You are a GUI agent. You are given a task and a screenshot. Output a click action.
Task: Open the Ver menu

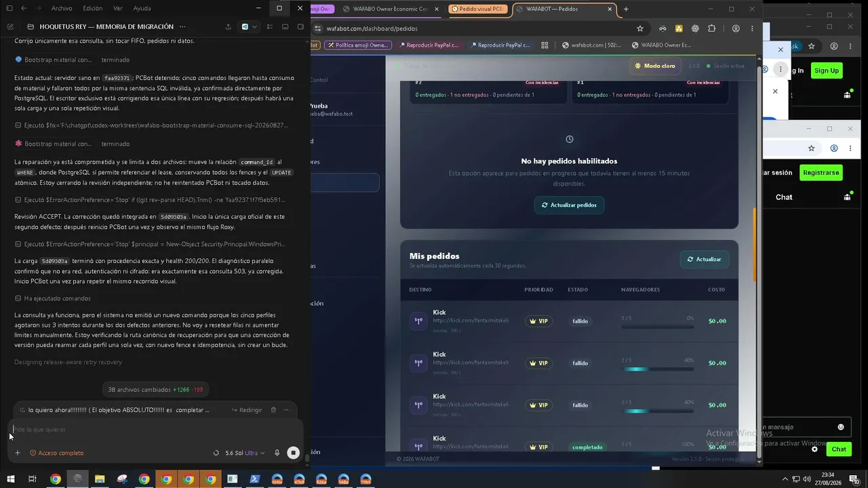tap(118, 8)
